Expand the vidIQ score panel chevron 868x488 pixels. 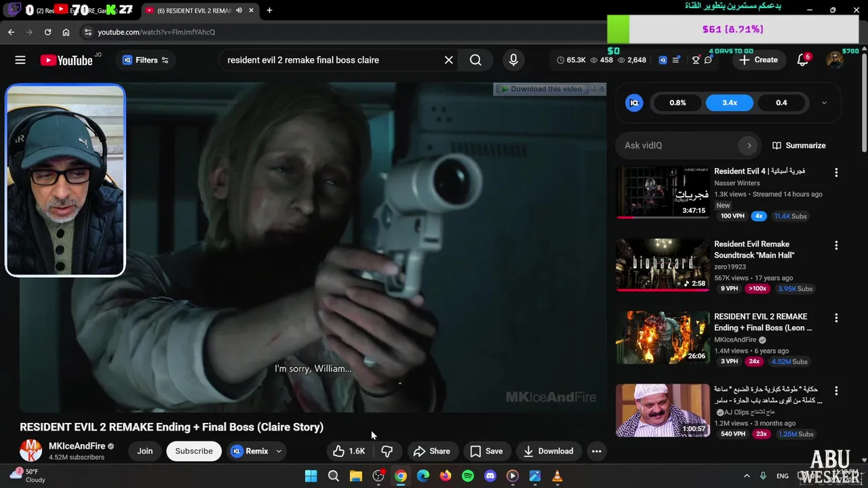tap(824, 103)
